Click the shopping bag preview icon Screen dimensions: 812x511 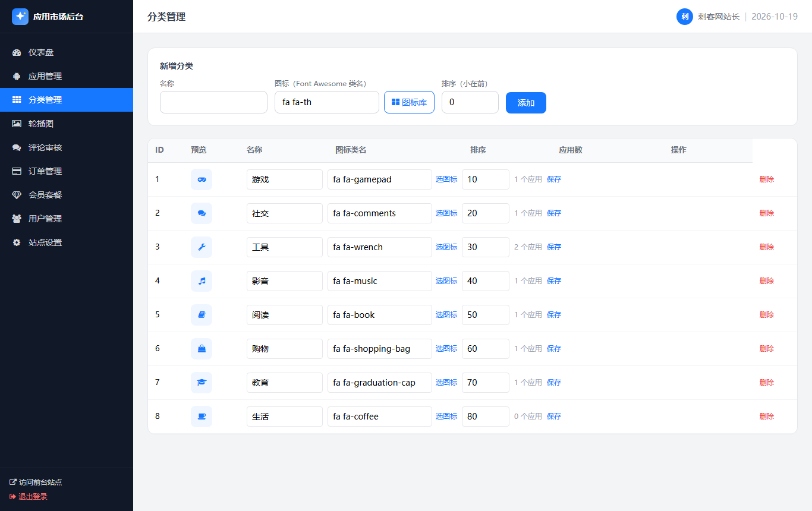pyautogui.click(x=202, y=349)
